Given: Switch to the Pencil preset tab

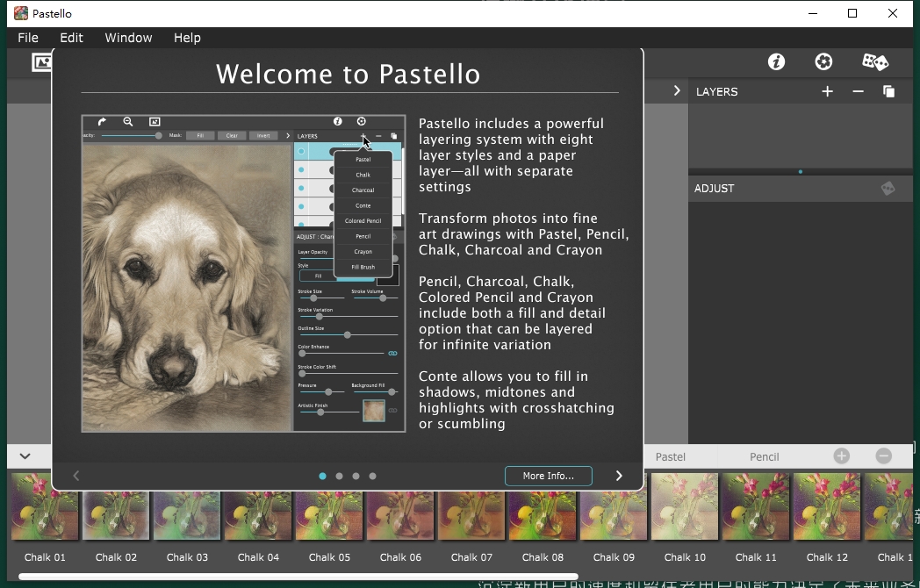Looking at the screenshot, I should (x=765, y=456).
